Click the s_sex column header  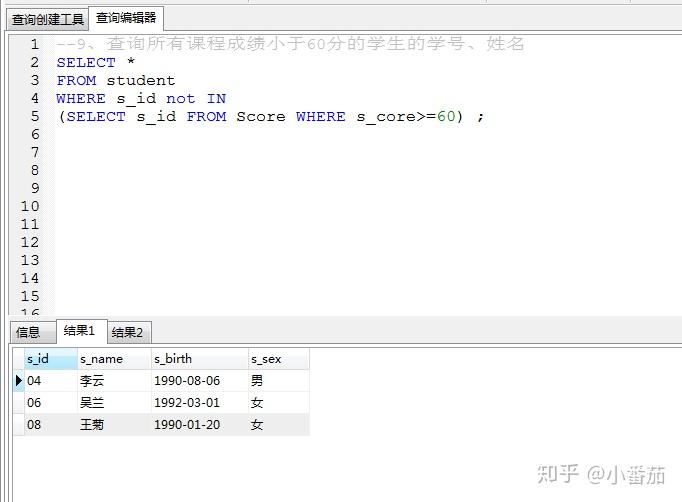[x=279, y=359]
